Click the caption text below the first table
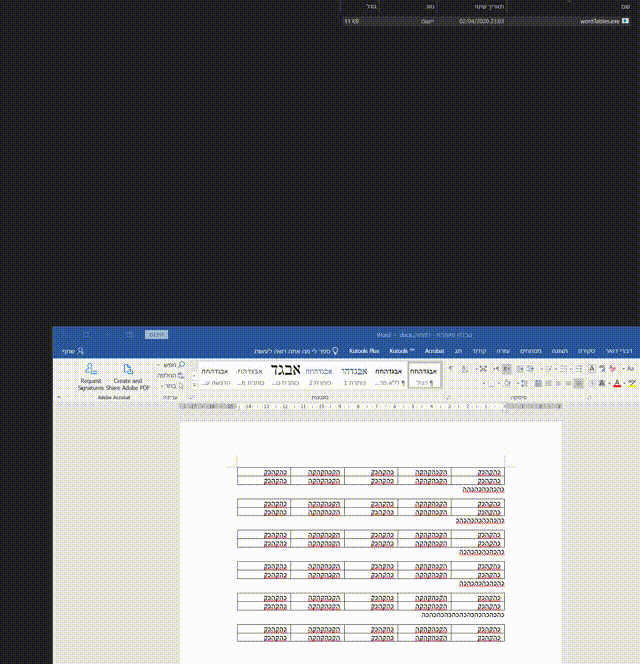The width and height of the screenshot is (640, 664). point(483,490)
